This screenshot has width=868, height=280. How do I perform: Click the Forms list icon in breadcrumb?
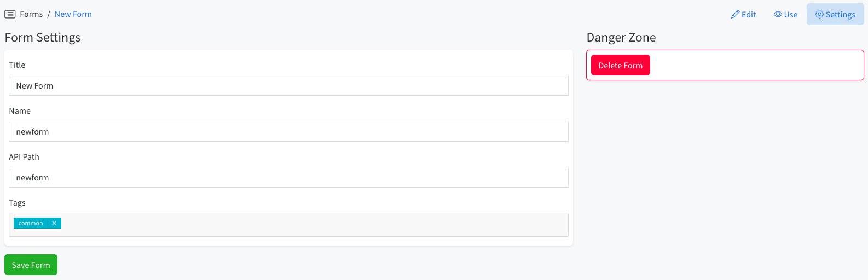[10, 14]
